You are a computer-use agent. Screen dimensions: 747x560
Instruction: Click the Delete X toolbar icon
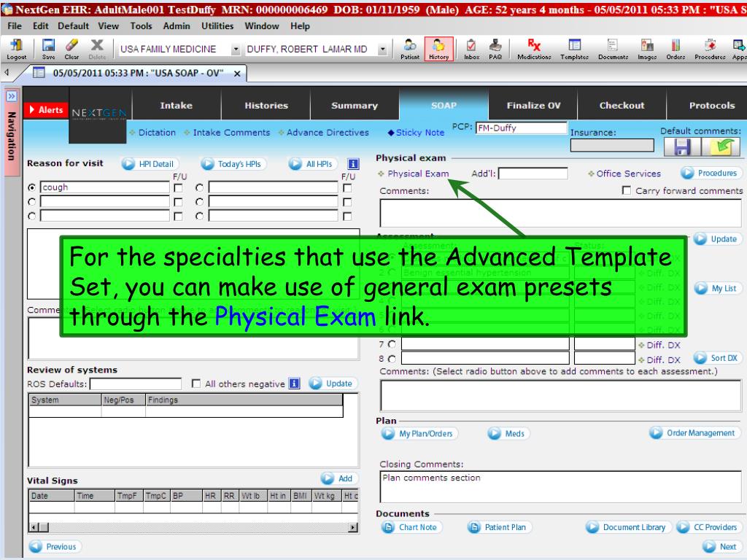[97, 49]
